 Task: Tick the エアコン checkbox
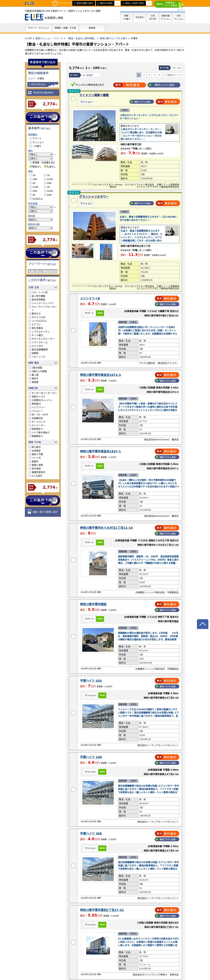pos(30,325)
